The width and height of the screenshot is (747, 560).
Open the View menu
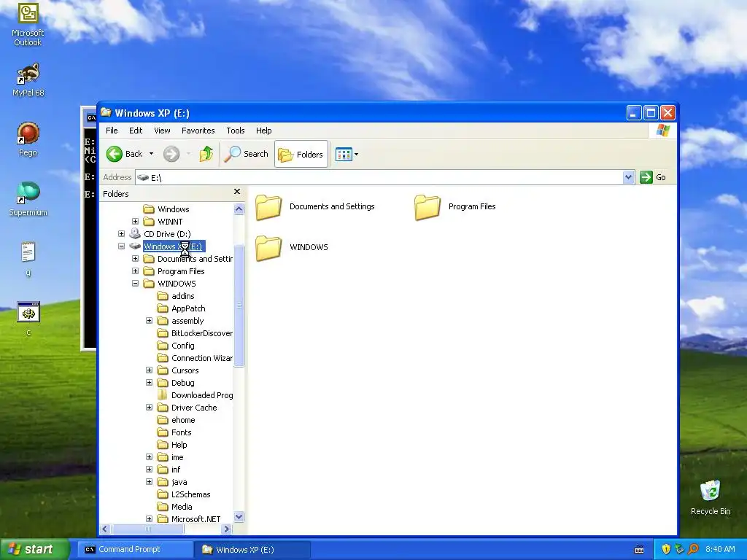(162, 131)
